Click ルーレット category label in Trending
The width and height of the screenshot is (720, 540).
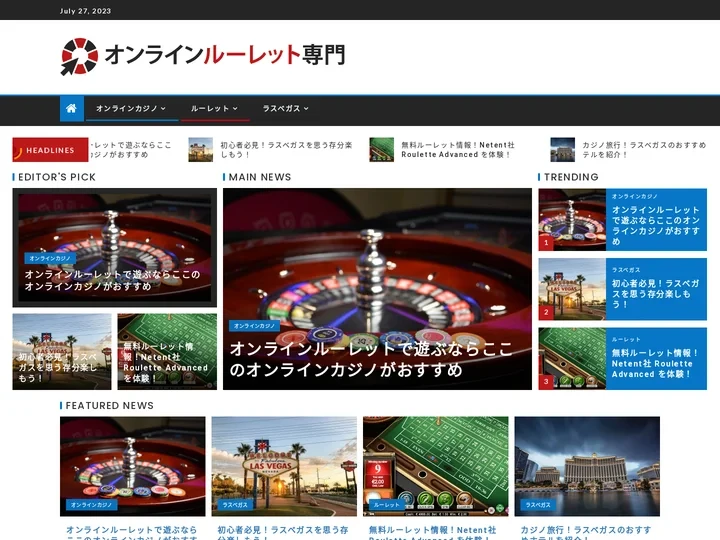point(626,339)
